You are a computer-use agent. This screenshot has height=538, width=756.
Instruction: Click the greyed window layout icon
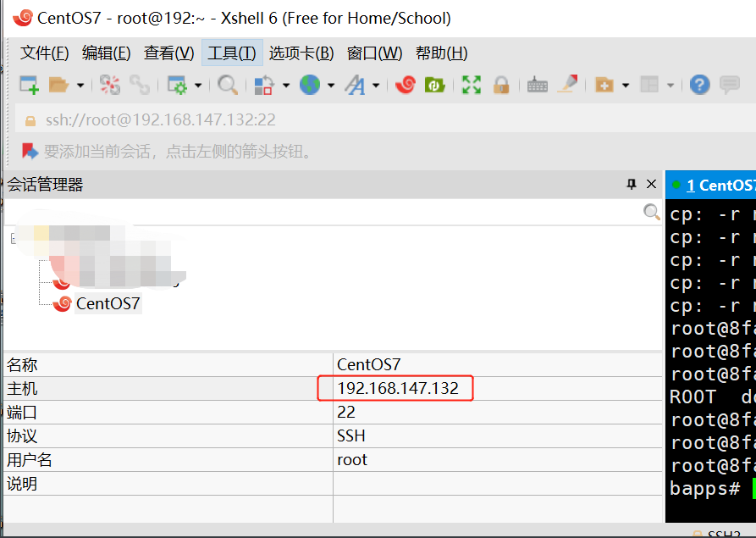(x=649, y=85)
